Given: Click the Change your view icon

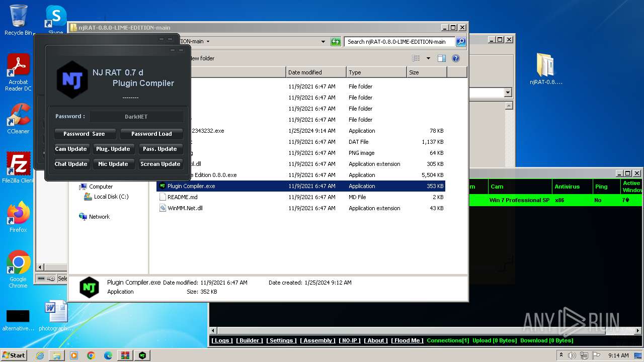Looking at the screenshot, I should pos(416,58).
